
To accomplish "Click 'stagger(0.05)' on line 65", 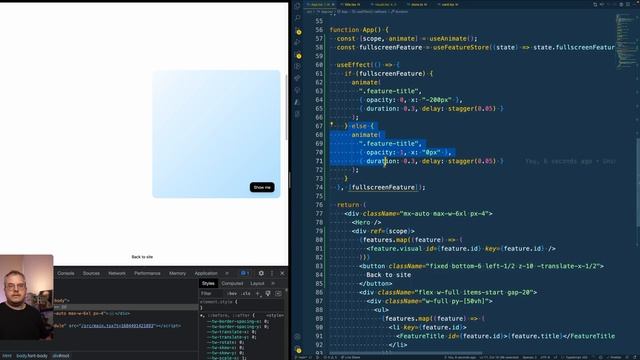I will click(x=471, y=109).
